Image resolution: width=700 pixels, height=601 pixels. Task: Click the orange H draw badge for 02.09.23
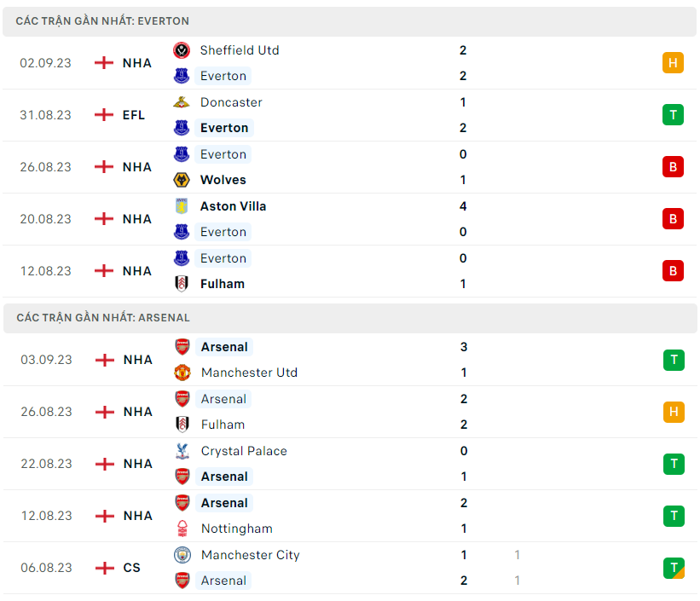click(673, 63)
